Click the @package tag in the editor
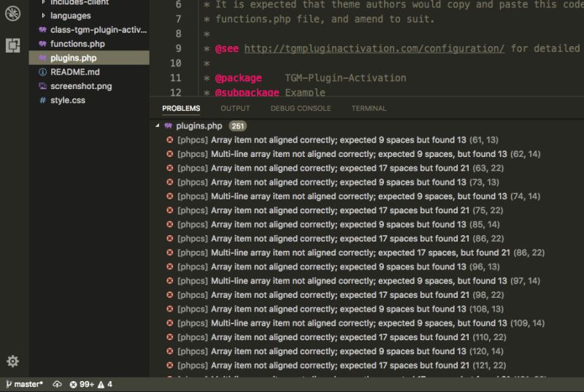 pos(239,78)
